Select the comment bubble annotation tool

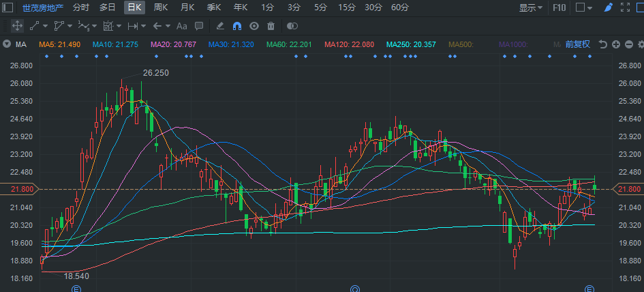coord(199,26)
